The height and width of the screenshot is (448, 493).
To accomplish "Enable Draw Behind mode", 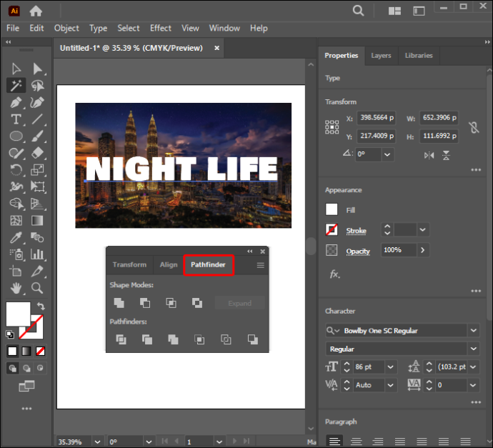I will click(x=26, y=368).
